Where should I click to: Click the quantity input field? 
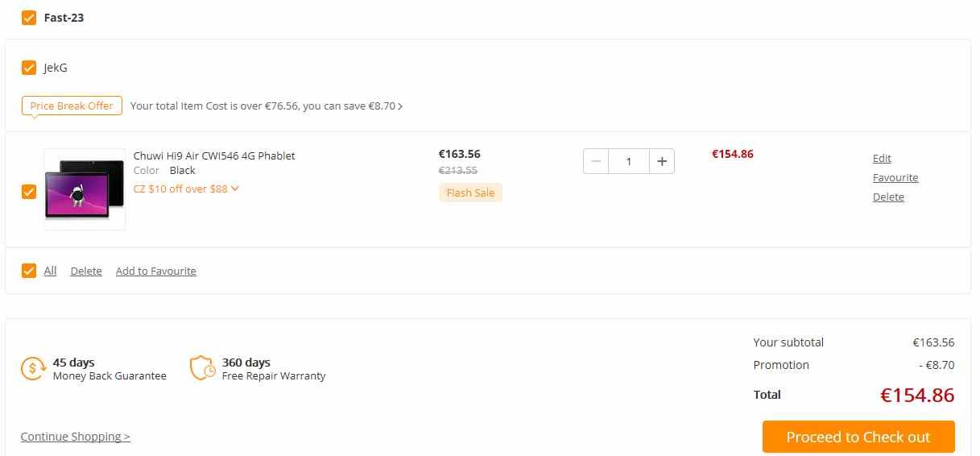click(629, 161)
